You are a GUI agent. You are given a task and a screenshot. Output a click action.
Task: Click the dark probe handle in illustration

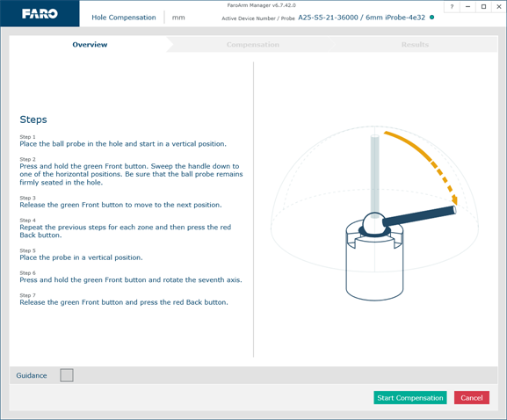point(419,216)
